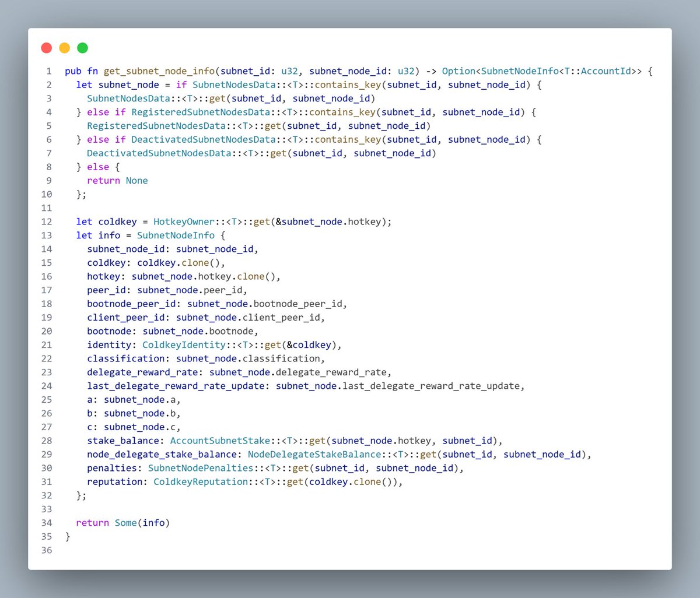Image resolution: width=700 pixels, height=598 pixels.
Task: Click 'last_delegate_reward_rate_update' field on line 24
Action: (176, 386)
